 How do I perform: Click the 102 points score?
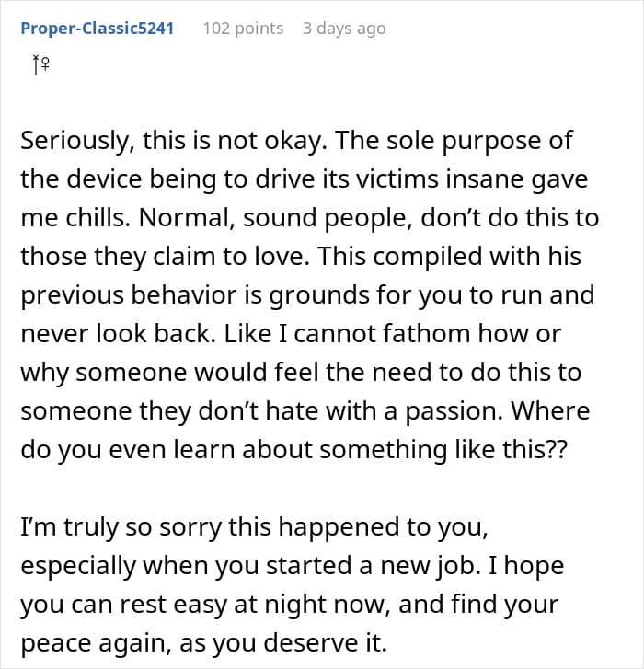click(x=243, y=29)
